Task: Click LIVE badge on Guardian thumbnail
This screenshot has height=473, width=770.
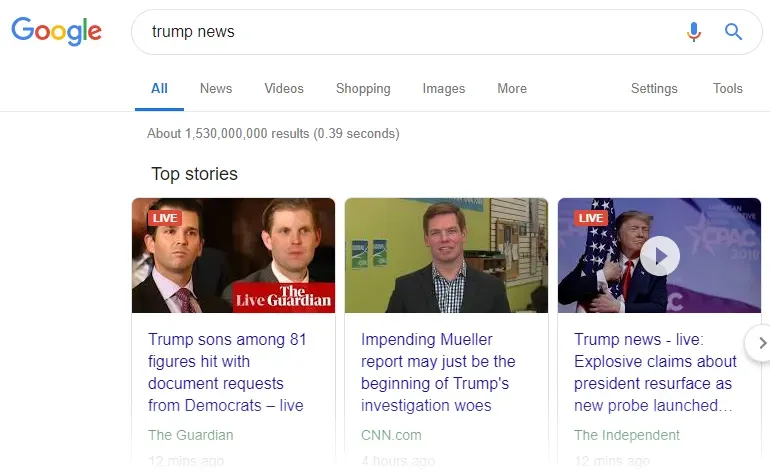Action: tap(165, 218)
